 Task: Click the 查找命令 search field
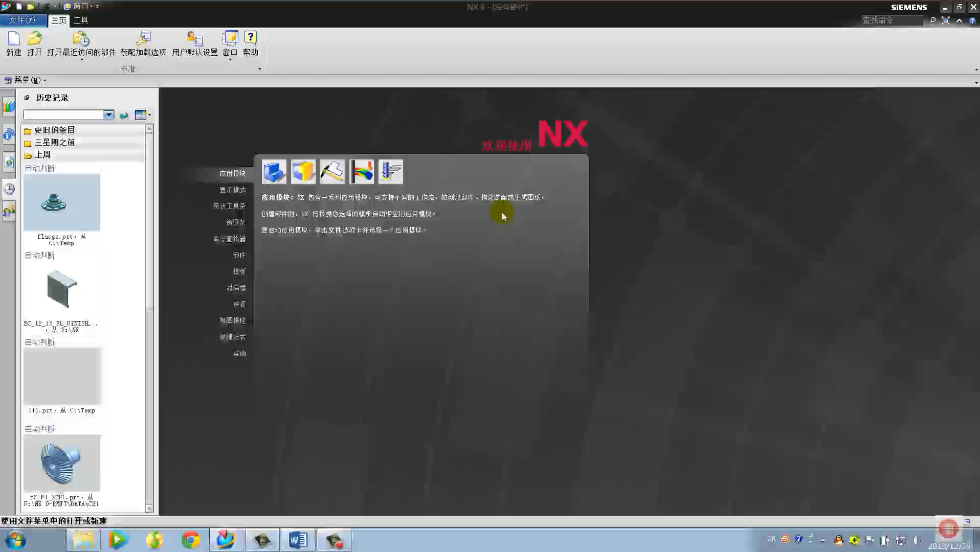click(892, 20)
